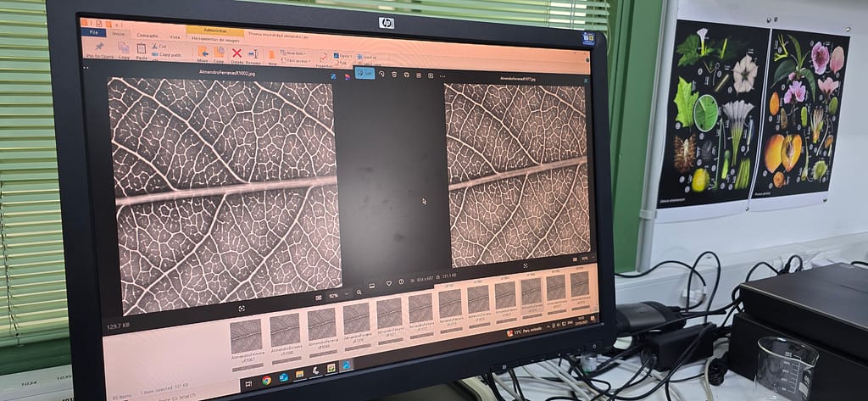Click the Pin to Quick access icon
This screenshot has height=401, width=868.
pyautogui.click(x=100, y=46)
